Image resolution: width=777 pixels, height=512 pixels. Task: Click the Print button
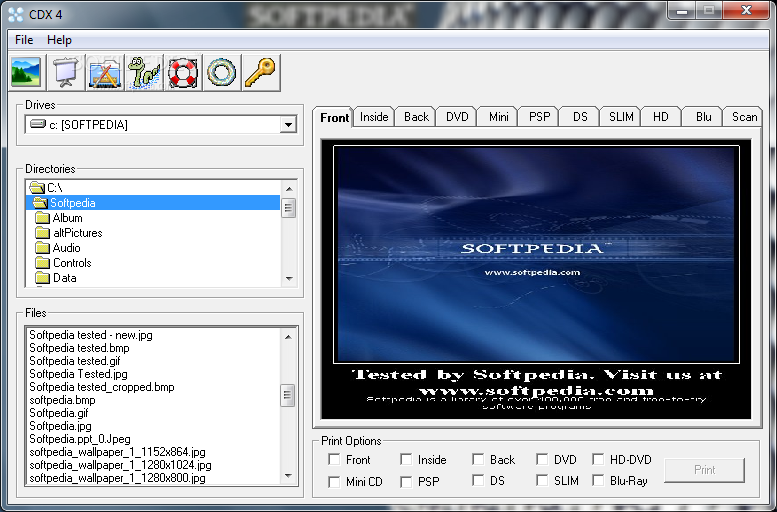(x=704, y=470)
